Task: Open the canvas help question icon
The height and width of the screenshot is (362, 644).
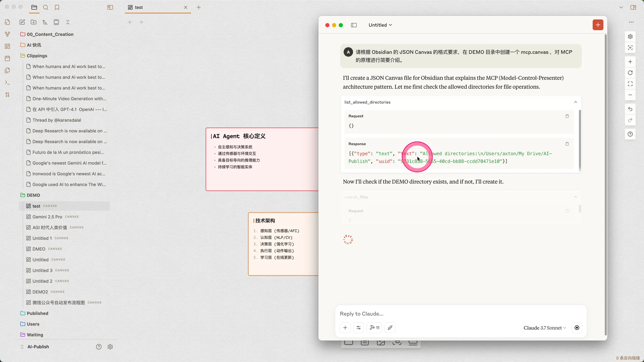Action: (630, 134)
